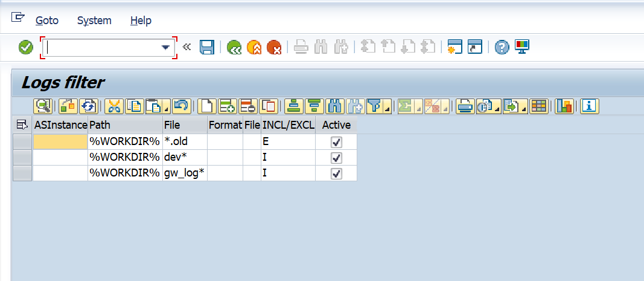Open the Paste options dropdown arrow
The height and width of the screenshot is (281, 644).
tap(166, 110)
